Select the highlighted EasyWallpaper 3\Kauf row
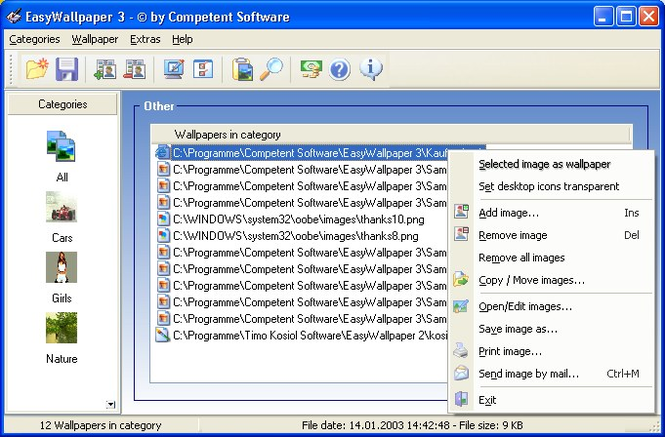 310,153
